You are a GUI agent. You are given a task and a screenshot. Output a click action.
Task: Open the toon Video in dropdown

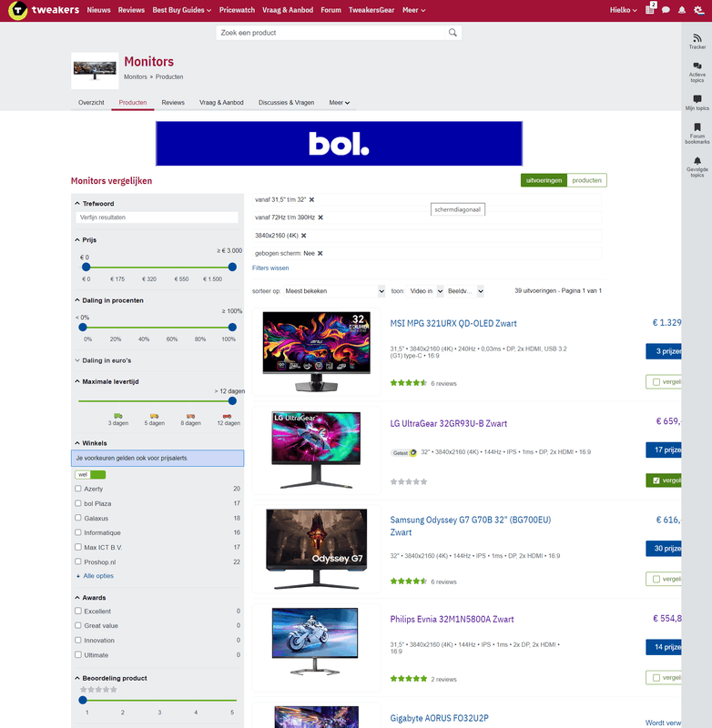click(x=425, y=291)
